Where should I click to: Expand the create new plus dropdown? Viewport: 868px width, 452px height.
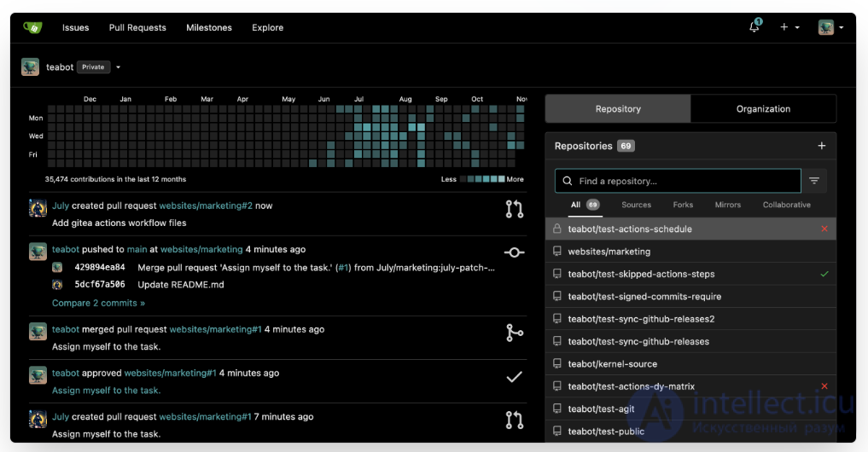pos(789,27)
